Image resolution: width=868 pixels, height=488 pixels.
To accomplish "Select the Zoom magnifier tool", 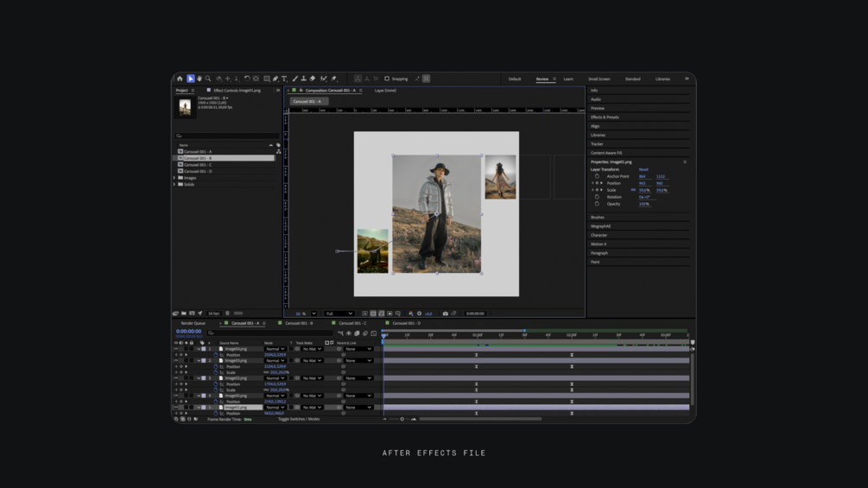I will click(208, 79).
